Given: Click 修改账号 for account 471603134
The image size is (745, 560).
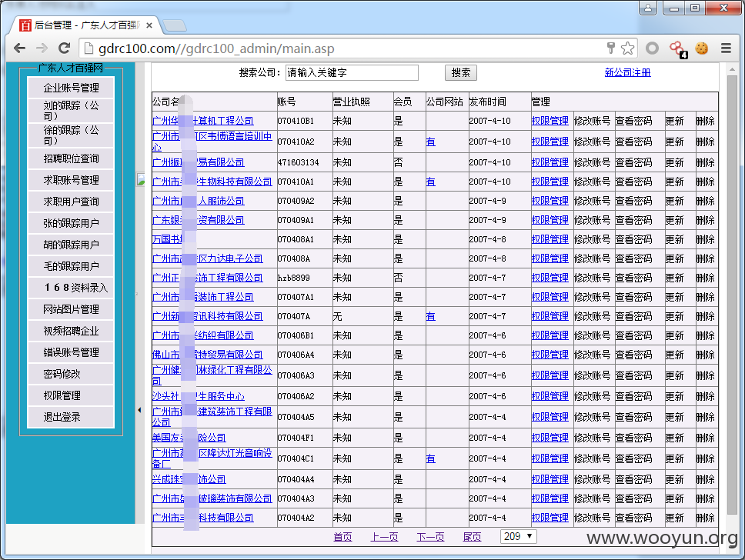Looking at the screenshot, I should tap(592, 162).
